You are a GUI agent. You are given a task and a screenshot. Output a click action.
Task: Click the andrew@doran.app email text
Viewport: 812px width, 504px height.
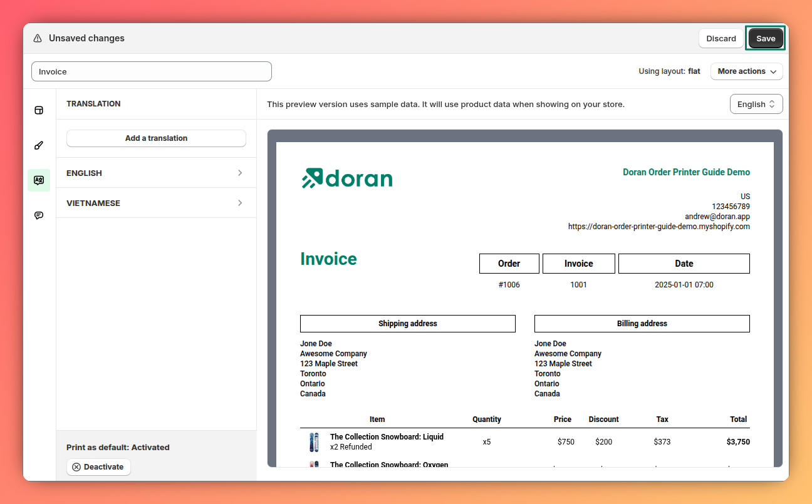click(x=717, y=217)
